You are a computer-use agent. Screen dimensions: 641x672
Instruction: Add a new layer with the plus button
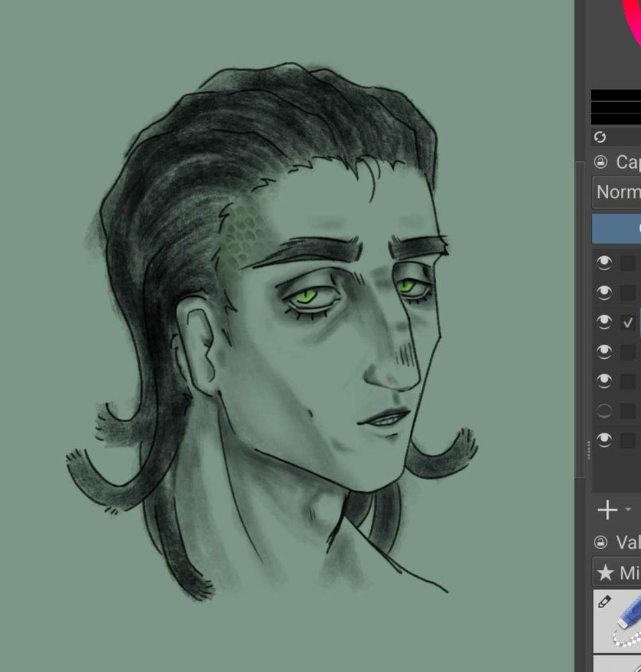(607, 510)
